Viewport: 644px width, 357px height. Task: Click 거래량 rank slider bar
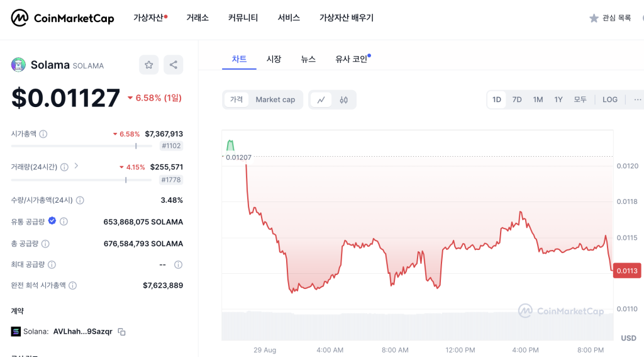click(x=82, y=180)
